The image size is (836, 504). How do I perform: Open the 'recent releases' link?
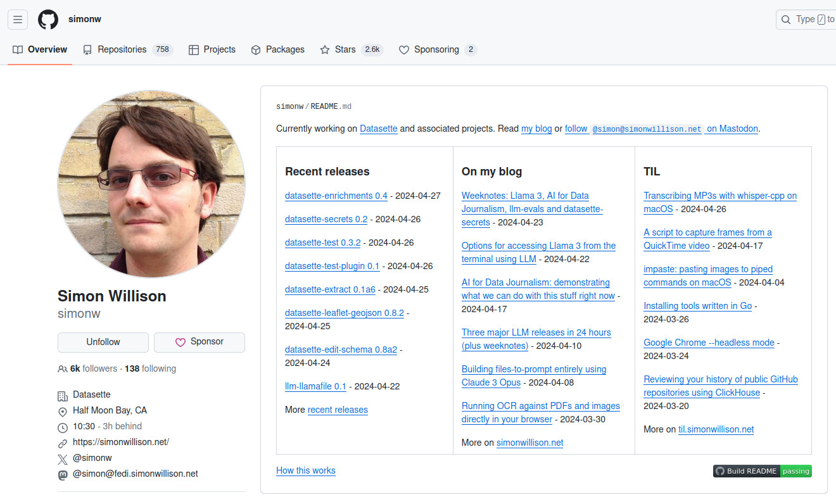[338, 410]
